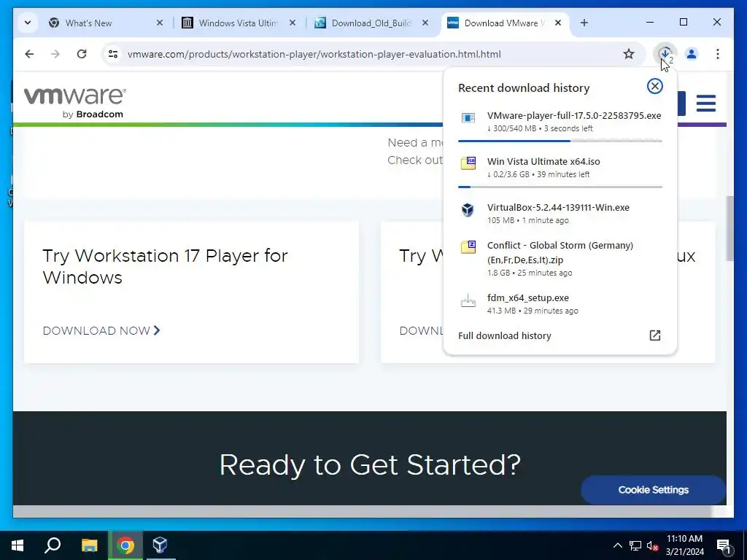The image size is (747, 560).
Task: Open the Windows Start menu
Action: click(18, 545)
